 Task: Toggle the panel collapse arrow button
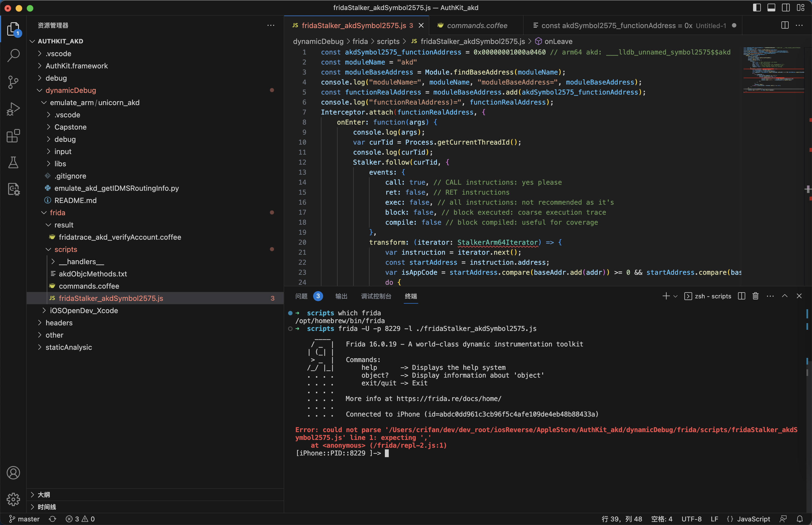[785, 296]
